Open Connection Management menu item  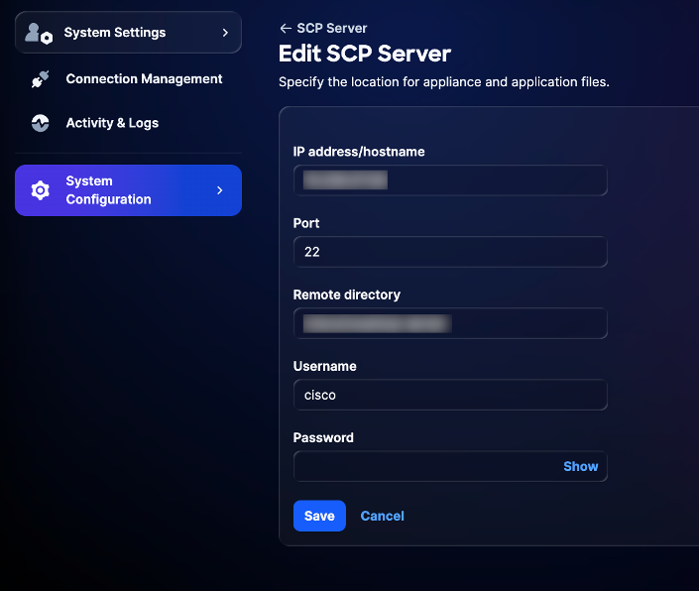[x=129, y=79]
